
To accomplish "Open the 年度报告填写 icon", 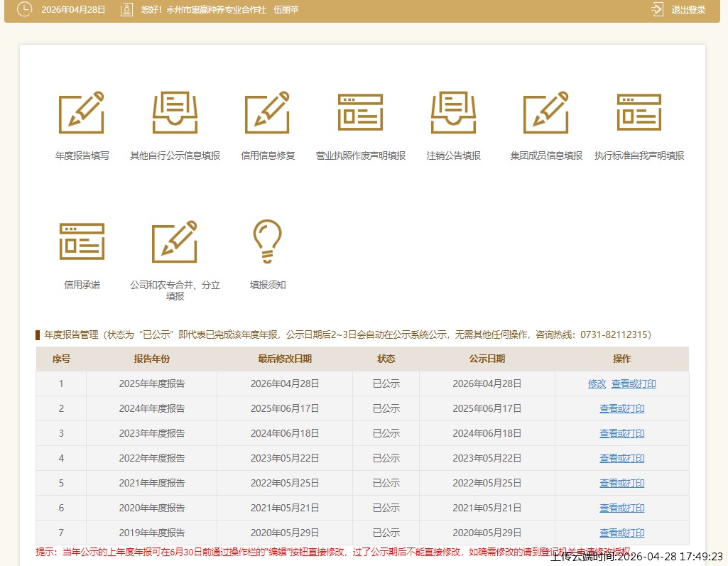I will (82, 112).
